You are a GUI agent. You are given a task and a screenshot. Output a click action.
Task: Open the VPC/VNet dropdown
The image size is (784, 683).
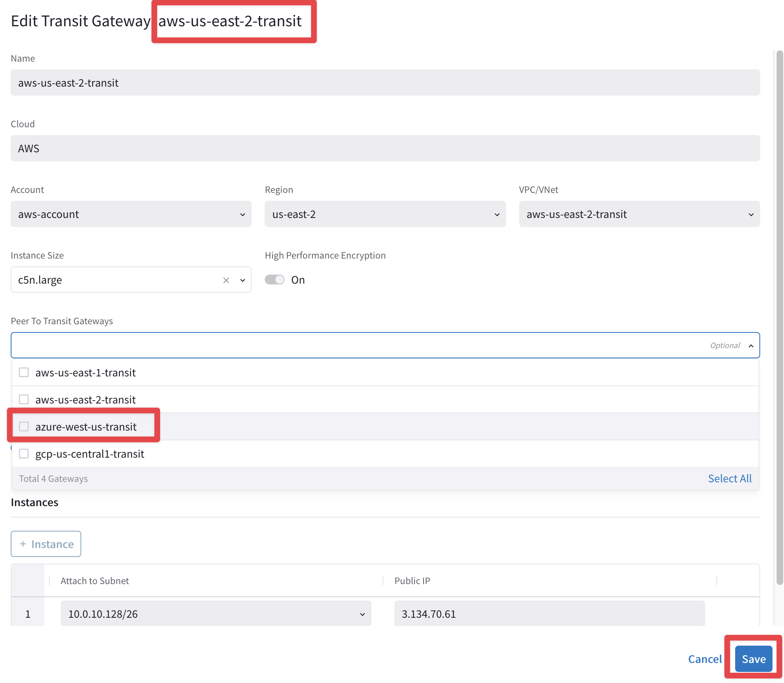tap(639, 214)
